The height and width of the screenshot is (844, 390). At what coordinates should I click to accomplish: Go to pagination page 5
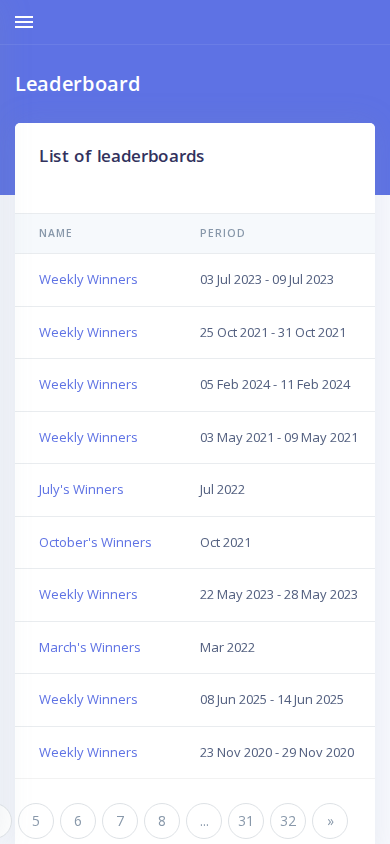[36, 821]
